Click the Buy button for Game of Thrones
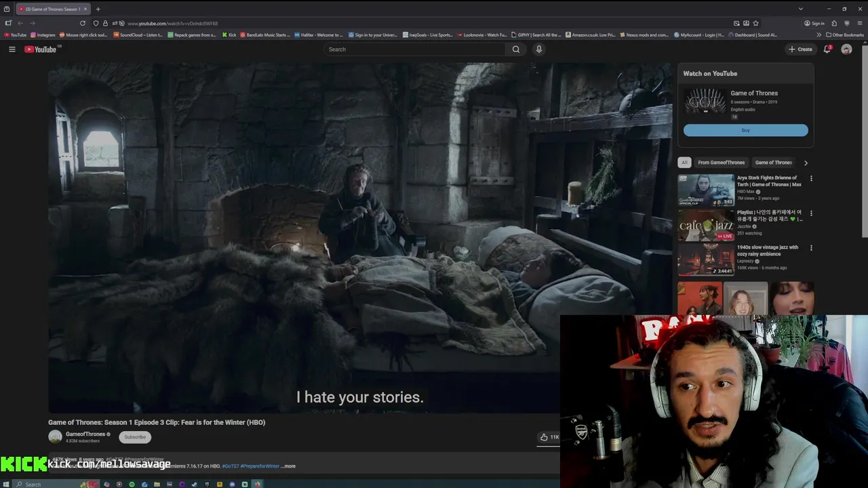The width and height of the screenshot is (868, 488). click(x=746, y=130)
